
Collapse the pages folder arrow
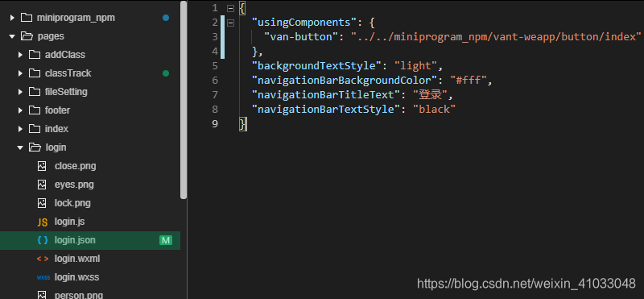click(12, 36)
